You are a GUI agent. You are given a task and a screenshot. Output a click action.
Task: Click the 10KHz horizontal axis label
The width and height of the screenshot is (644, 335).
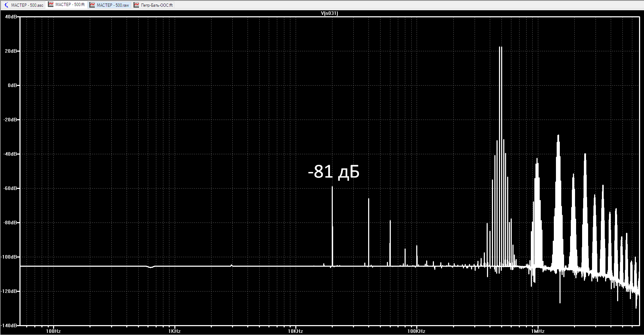click(x=295, y=331)
